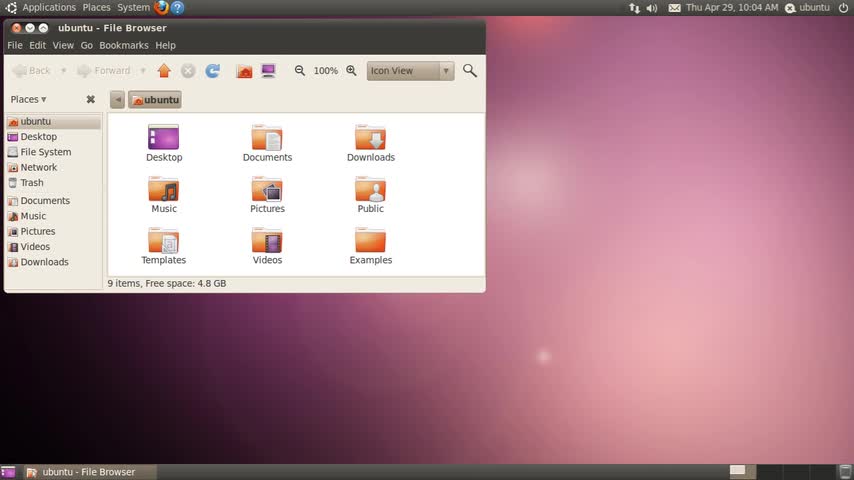
Task: Select File System in the sidebar
Action: [x=53, y=152]
